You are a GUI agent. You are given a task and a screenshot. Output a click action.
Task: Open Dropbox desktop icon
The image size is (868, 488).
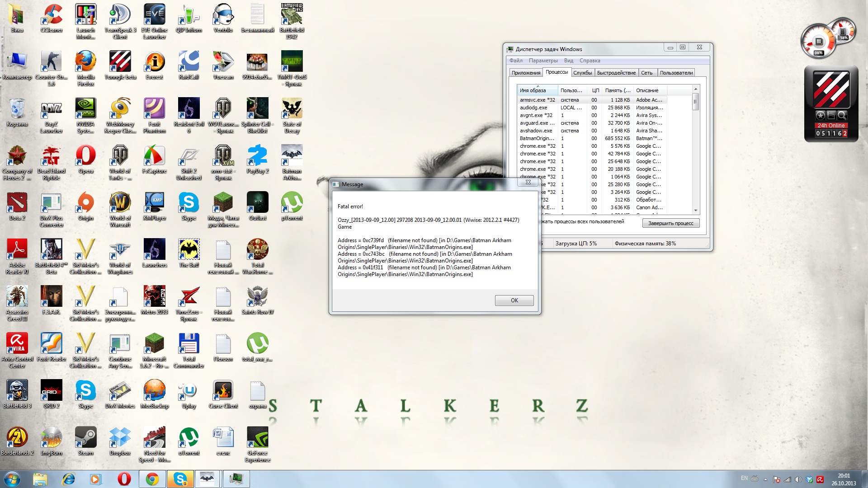point(120,441)
